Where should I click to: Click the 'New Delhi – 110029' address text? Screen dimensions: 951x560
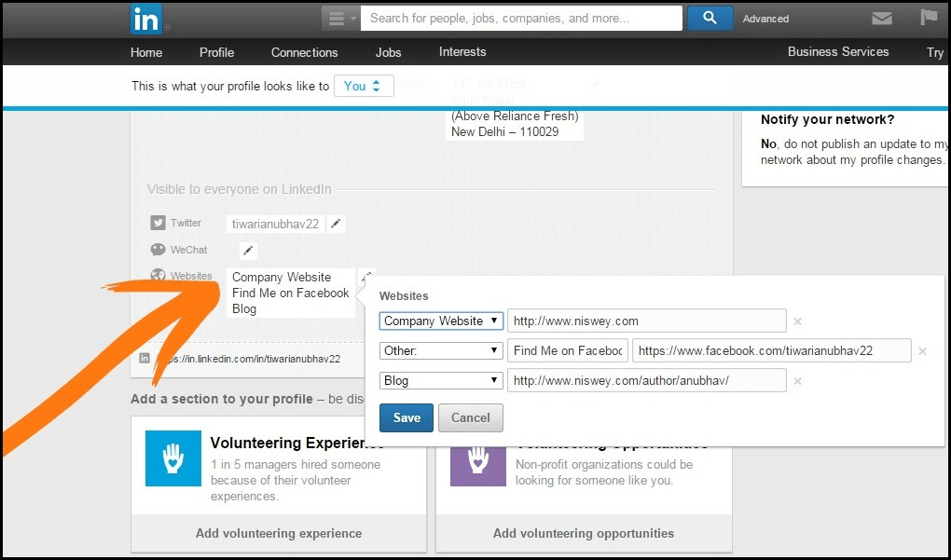505,131
